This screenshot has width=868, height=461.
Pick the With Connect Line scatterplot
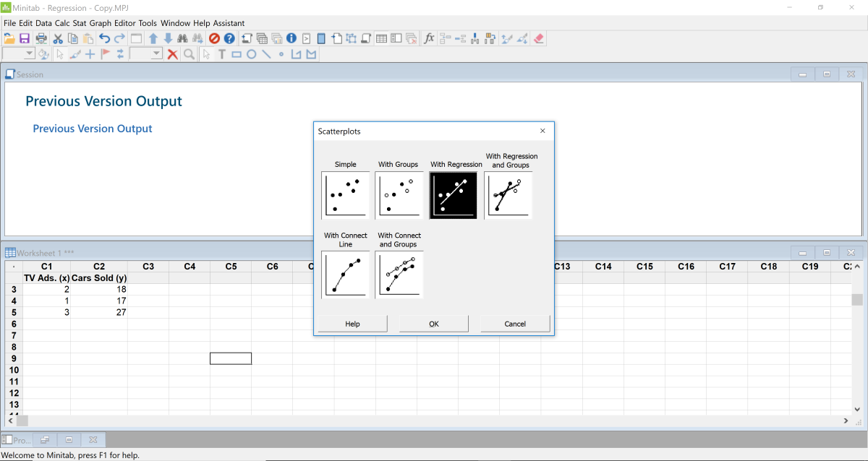345,275
